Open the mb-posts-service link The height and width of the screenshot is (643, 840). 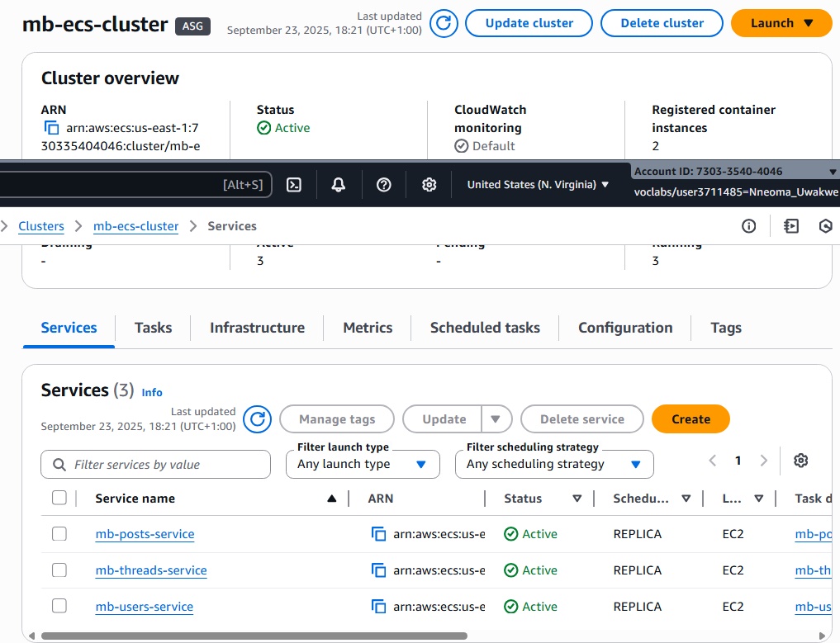point(145,534)
